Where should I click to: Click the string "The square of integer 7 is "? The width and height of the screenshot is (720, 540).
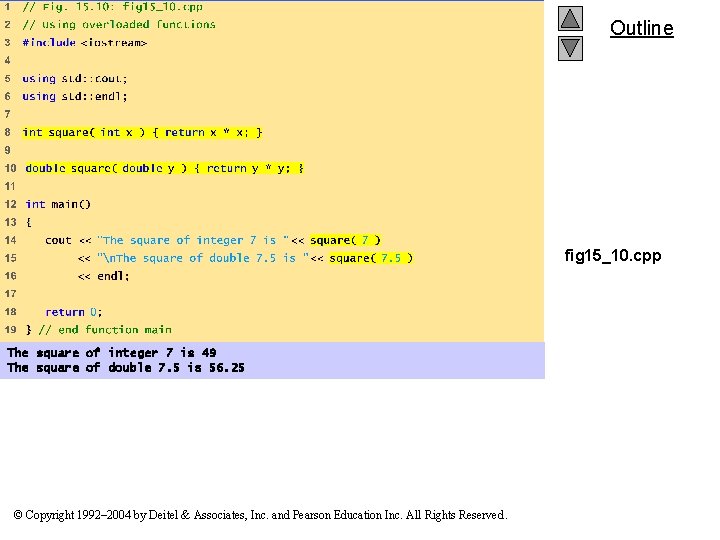[193, 240]
